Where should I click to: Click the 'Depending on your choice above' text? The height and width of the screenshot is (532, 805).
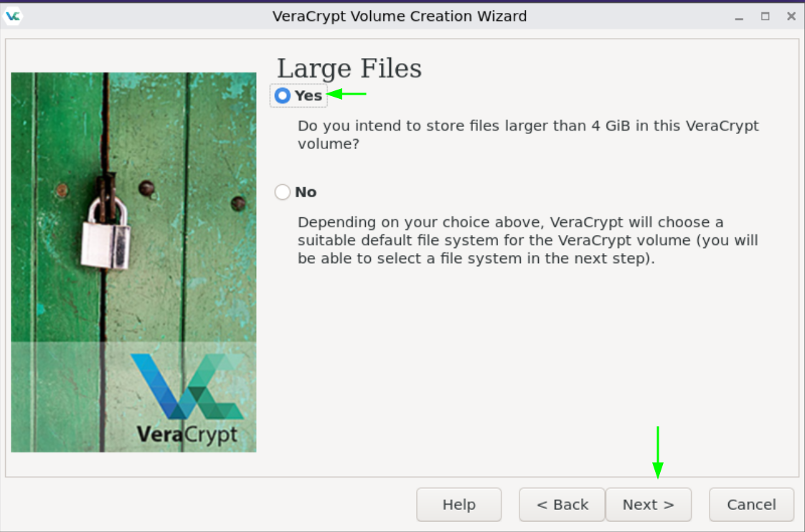[x=528, y=240]
